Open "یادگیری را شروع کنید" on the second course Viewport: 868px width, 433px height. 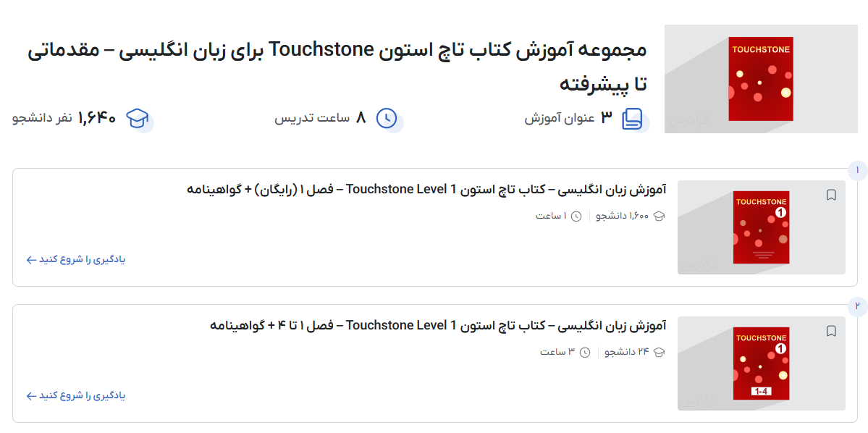point(76,396)
